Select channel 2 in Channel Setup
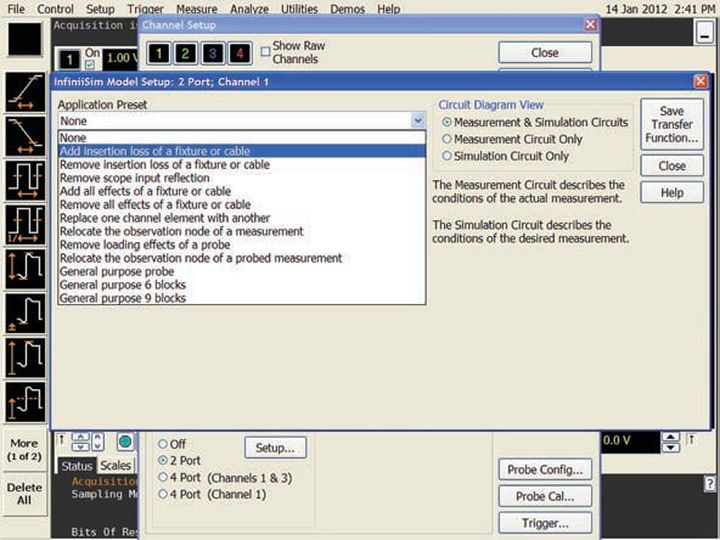Viewport: 720px width, 540px height. (186, 54)
